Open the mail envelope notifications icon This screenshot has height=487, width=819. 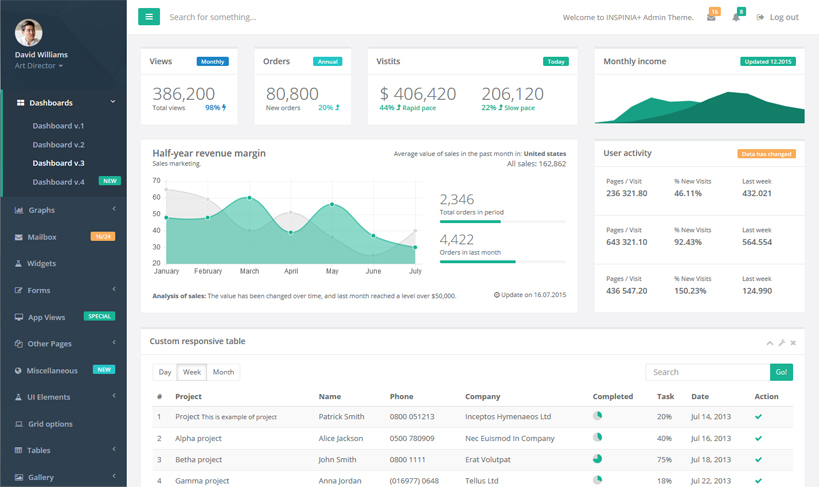[711, 17]
